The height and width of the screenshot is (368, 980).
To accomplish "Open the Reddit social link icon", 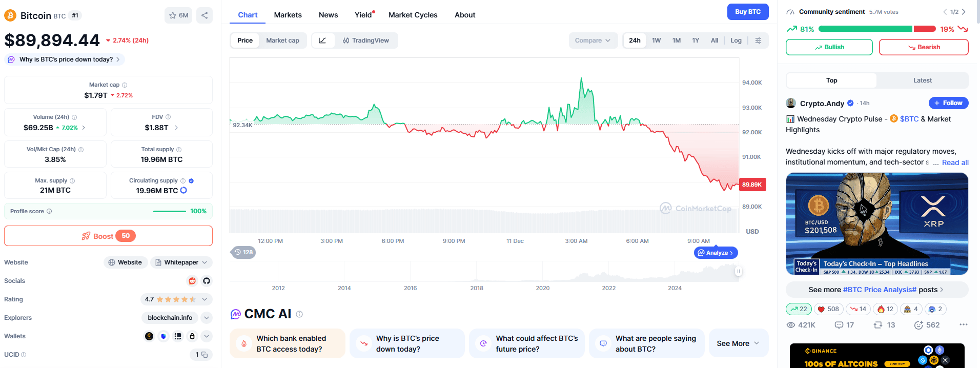I will [x=192, y=281].
